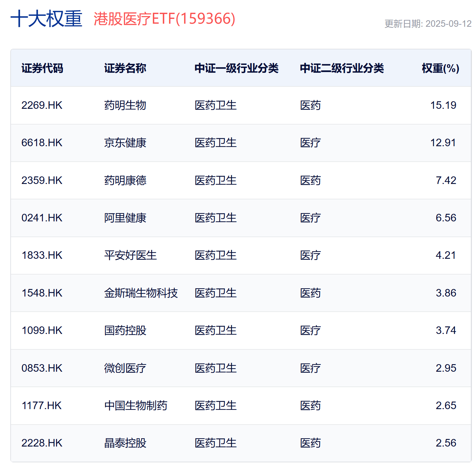
Task: Select stock code '1548.HK'
Action: click(x=42, y=293)
